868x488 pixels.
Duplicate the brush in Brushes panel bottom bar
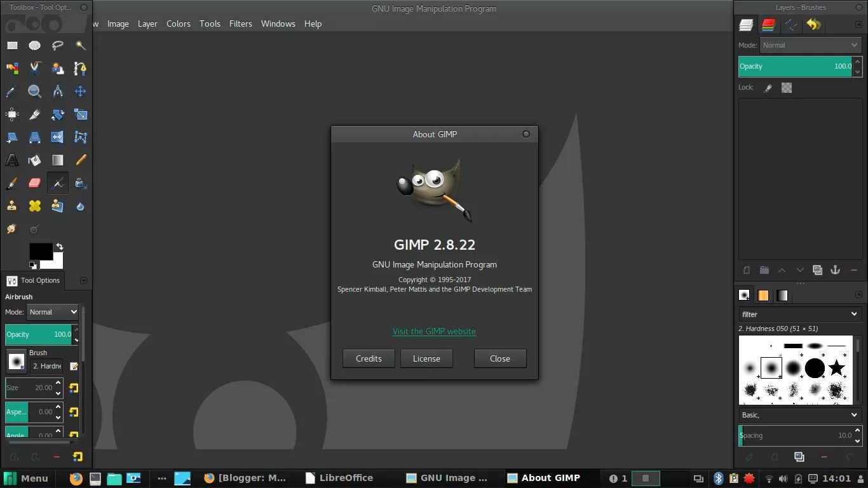[x=799, y=457]
